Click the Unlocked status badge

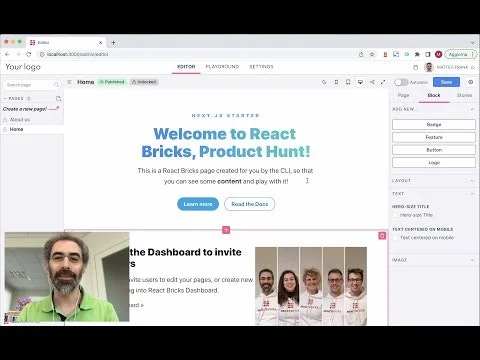144,82
